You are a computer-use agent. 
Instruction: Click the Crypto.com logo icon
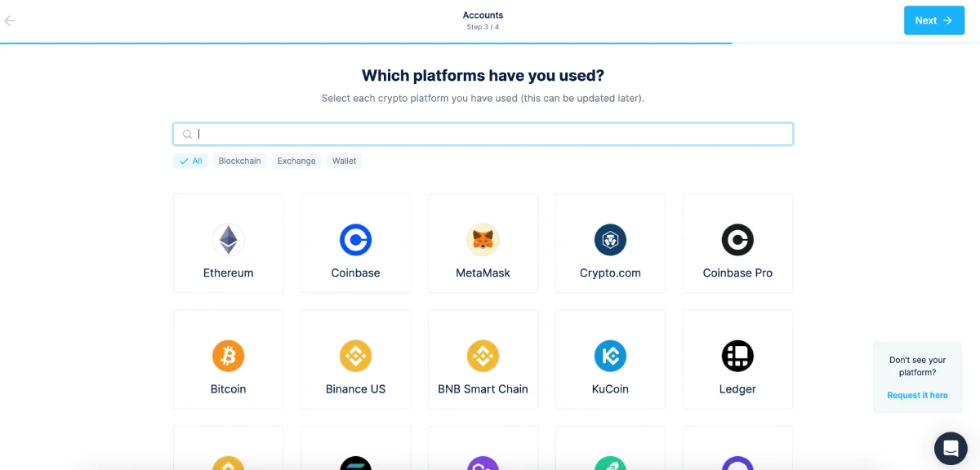tap(610, 240)
